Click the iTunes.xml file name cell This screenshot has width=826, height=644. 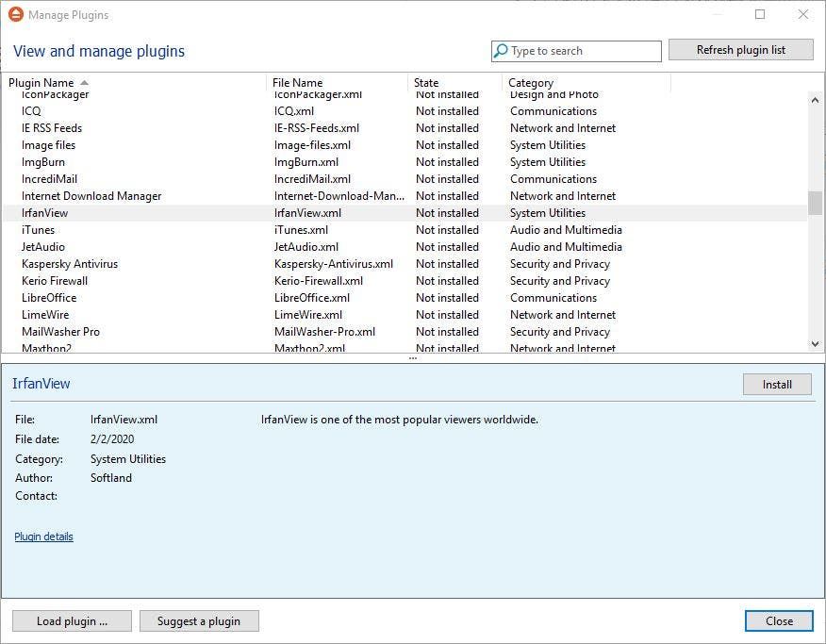click(x=301, y=229)
